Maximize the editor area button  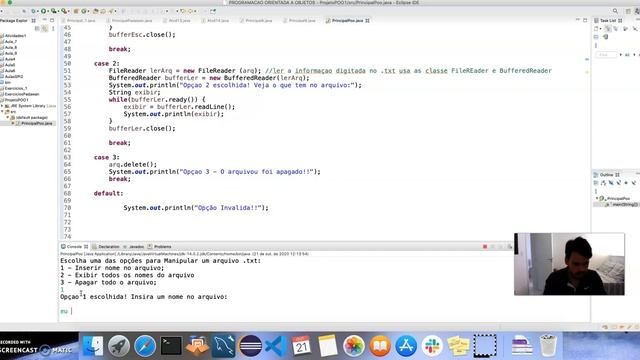[585, 20]
